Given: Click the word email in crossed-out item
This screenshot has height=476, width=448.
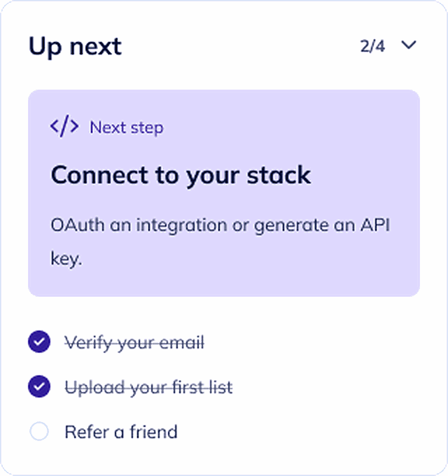Looking at the screenshot, I should point(182,343).
